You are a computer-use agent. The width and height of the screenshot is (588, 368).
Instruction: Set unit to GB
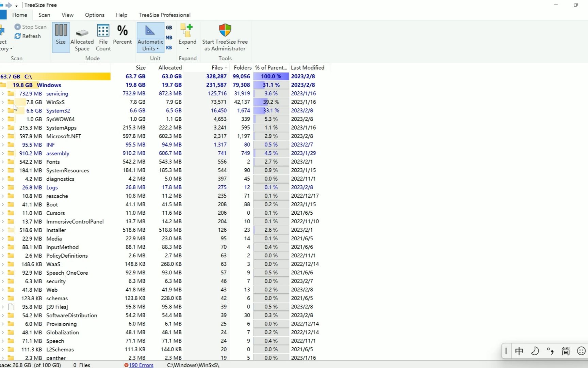coord(169,28)
